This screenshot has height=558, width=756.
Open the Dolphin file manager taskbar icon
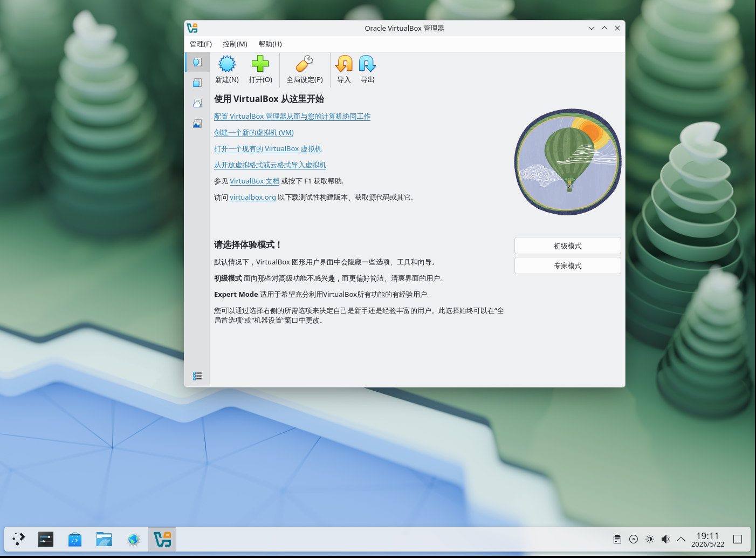tap(104, 539)
